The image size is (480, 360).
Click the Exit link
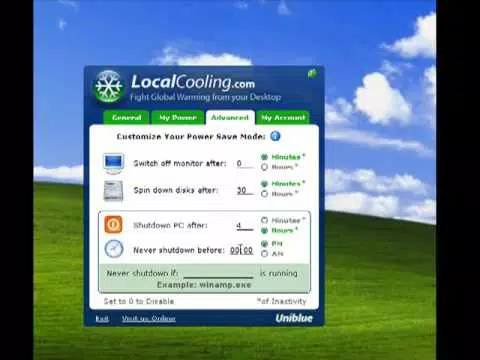(x=102, y=319)
